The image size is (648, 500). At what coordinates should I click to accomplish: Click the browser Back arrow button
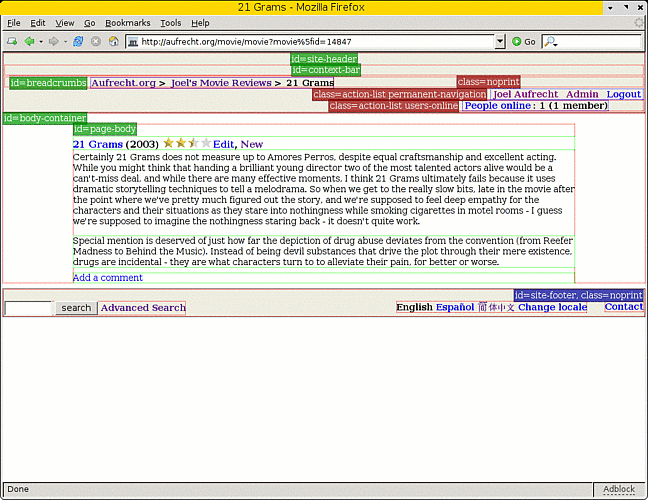29,42
